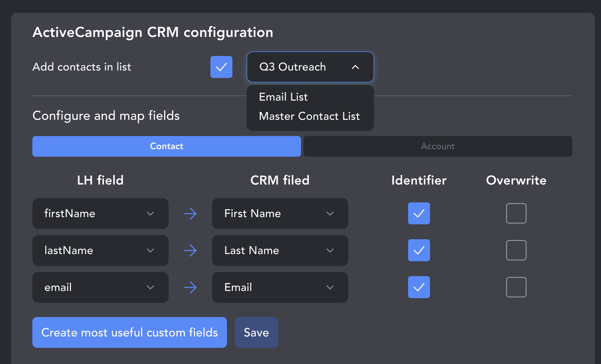Enable Overwrite for the firstName row
This screenshot has width=601, height=364.
(516, 213)
